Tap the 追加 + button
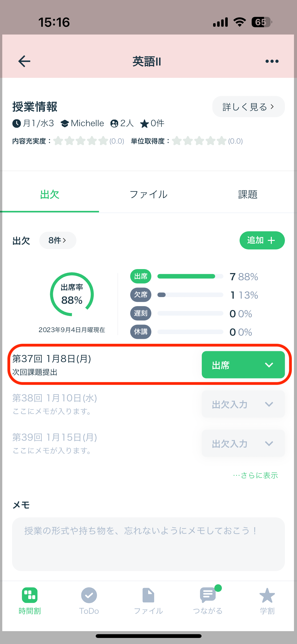Viewport: 297px width, 644px height. pos(262,240)
